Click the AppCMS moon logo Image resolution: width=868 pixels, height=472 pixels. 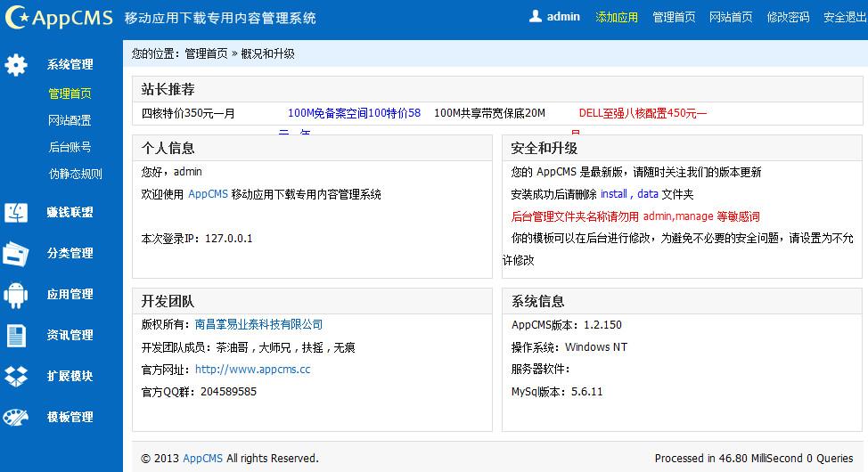point(59,17)
